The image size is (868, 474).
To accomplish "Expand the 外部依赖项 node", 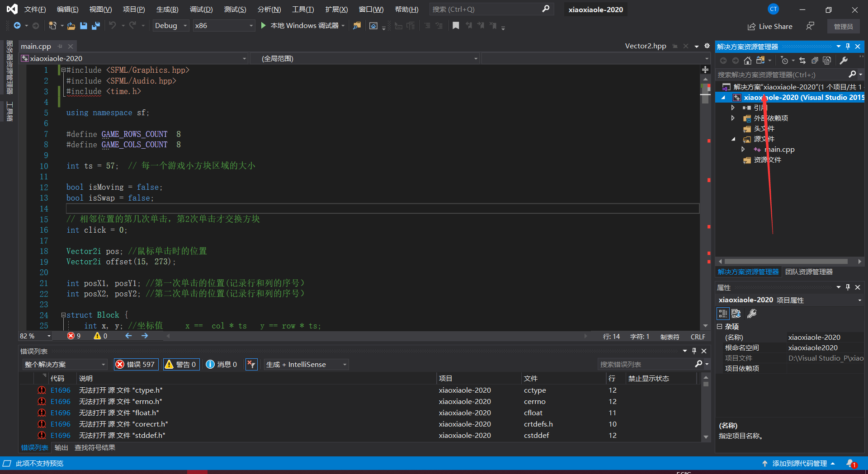I will coord(733,118).
